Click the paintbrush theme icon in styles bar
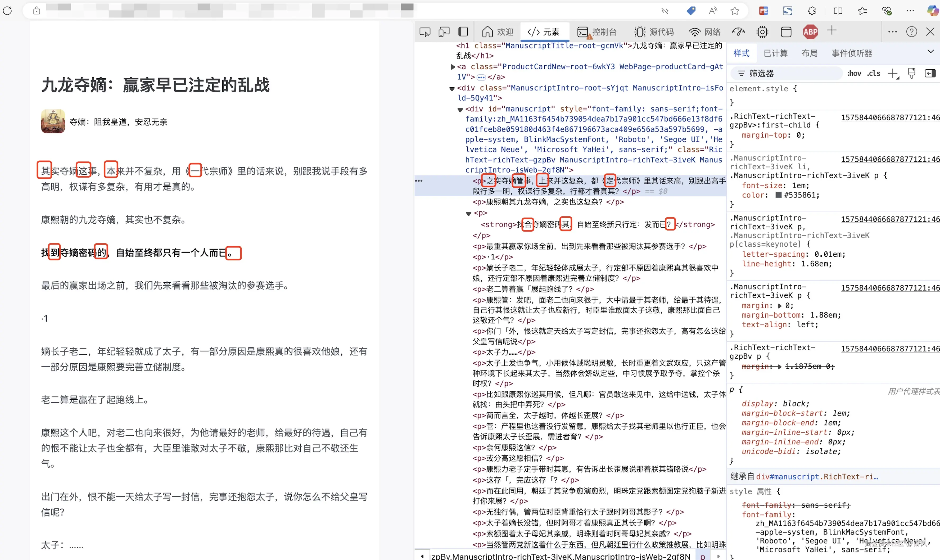Screen dimensions: 940x560 click(912, 73)
